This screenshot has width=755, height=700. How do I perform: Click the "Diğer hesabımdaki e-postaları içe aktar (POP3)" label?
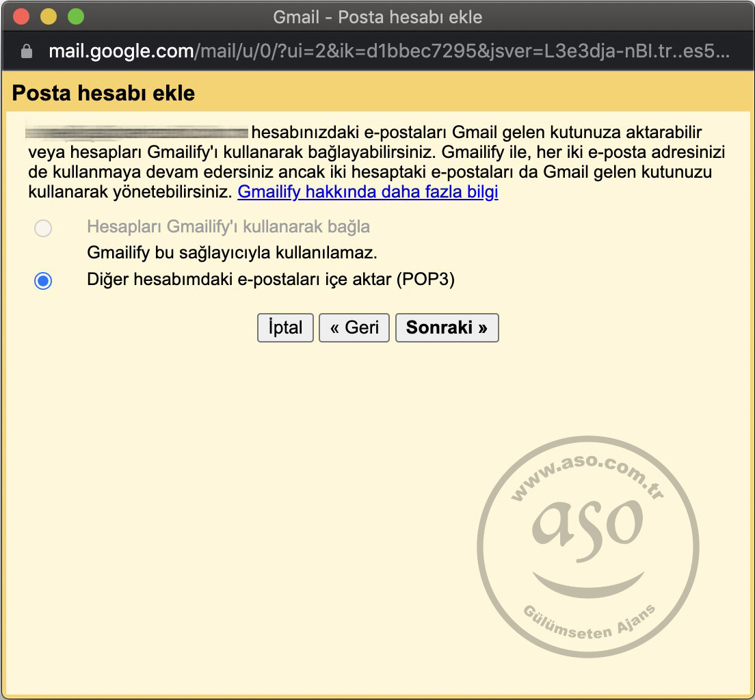271,279
